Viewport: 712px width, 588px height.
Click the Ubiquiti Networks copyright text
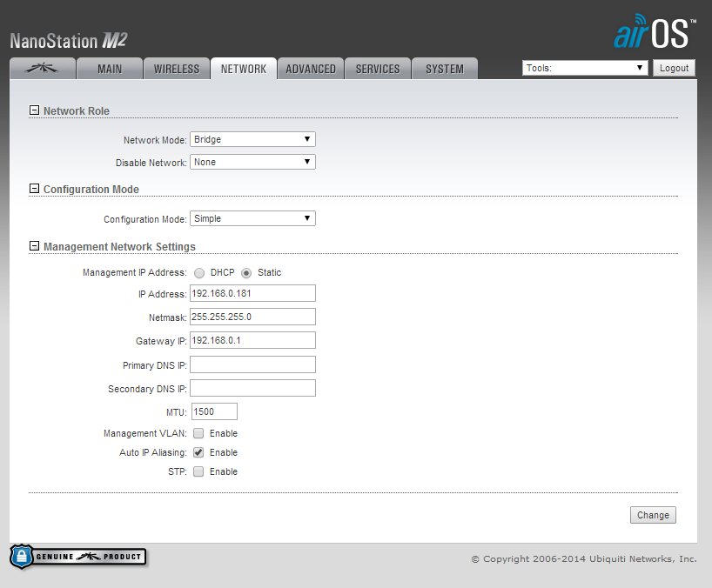[x=584, y=559]
